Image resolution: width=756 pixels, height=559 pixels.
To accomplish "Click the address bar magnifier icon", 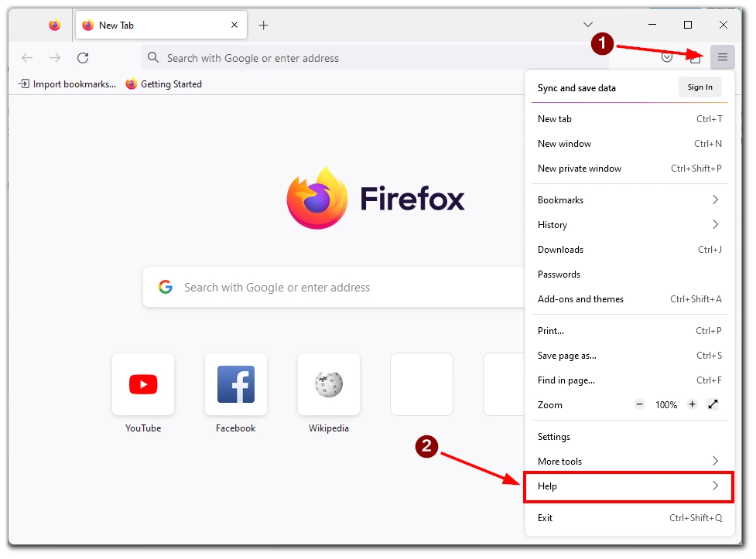I will pos(153,58).
